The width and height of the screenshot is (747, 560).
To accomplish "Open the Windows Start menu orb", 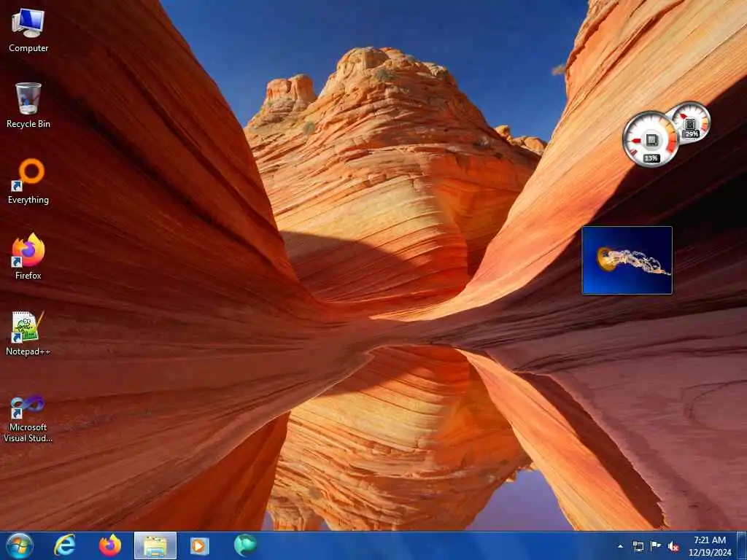I will (20, 545).
